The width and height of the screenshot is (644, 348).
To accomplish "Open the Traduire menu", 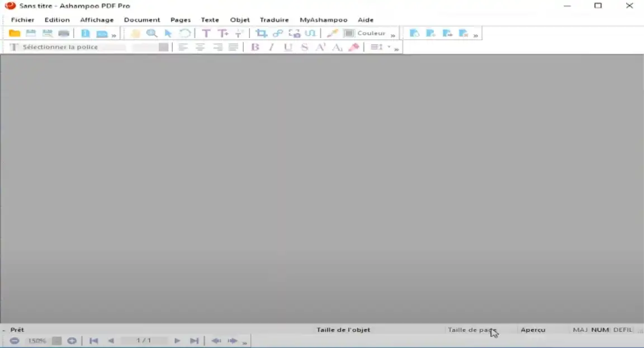I will pos(274,20).
